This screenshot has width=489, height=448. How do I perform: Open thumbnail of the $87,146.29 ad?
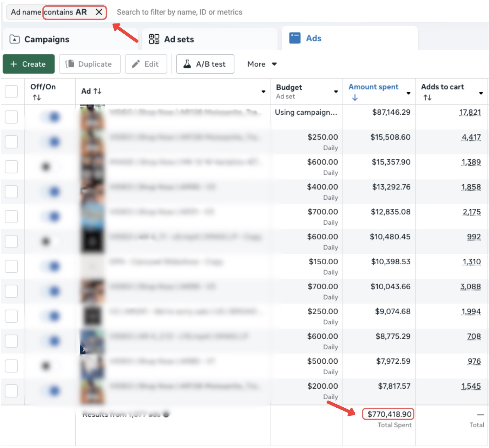click(x=92, y=117)
